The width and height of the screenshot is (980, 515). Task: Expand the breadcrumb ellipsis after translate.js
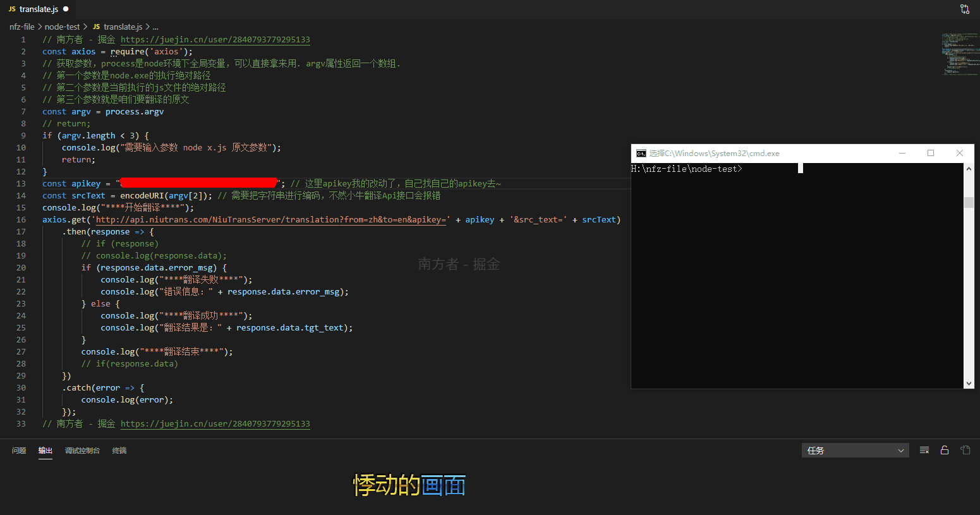(155, 27)
